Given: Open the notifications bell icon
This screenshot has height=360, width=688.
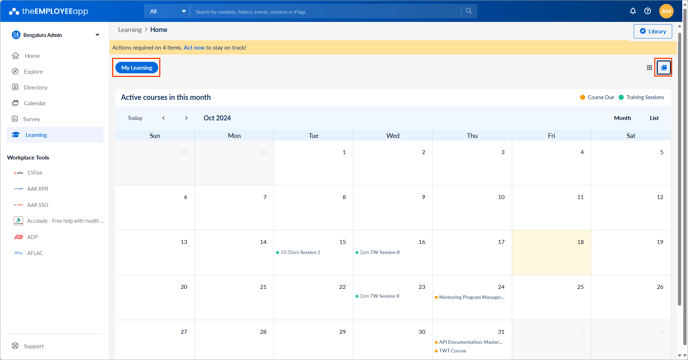Looking at the screenshot, I should [x=633, y=11].
